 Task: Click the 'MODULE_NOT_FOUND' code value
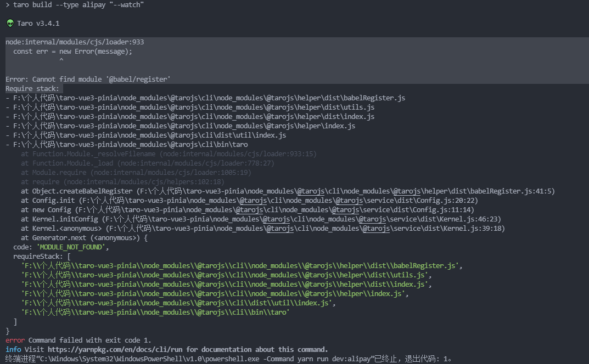pyautogui.click(x=71, y=247)
